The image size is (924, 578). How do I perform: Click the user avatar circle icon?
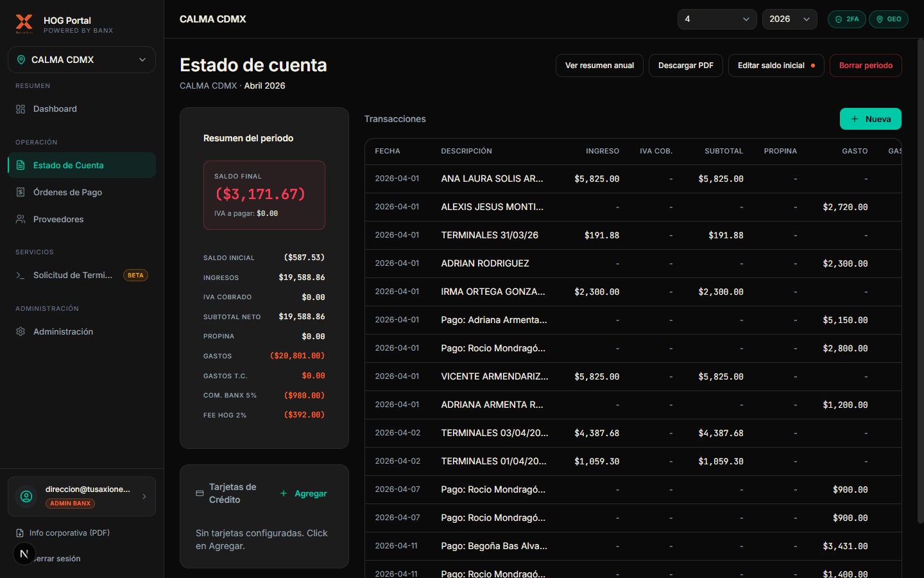[x=26, y=496]
